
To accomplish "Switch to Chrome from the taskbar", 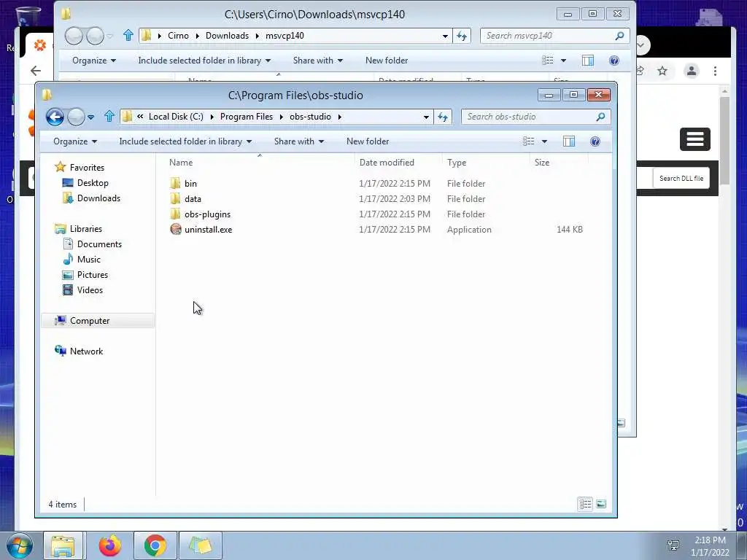I will [155, 545].
